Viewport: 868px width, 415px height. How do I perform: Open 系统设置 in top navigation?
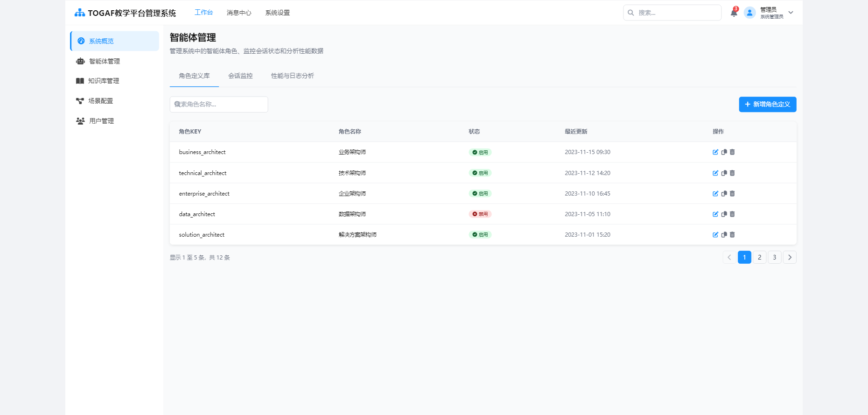point(278,13)
